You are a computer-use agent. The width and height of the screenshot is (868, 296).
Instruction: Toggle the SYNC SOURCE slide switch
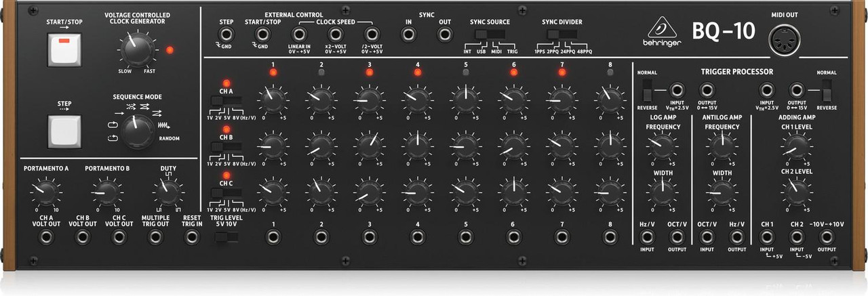tap(489, 34)
